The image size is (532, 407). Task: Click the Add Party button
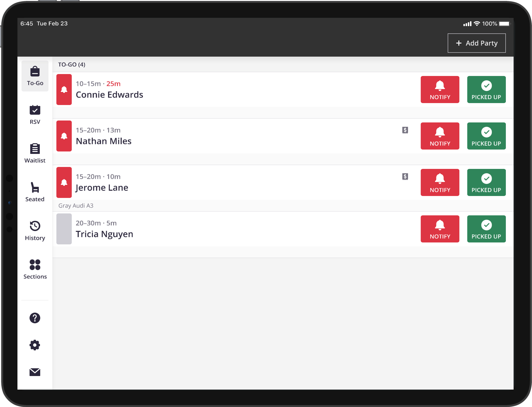tap(477, 43)
